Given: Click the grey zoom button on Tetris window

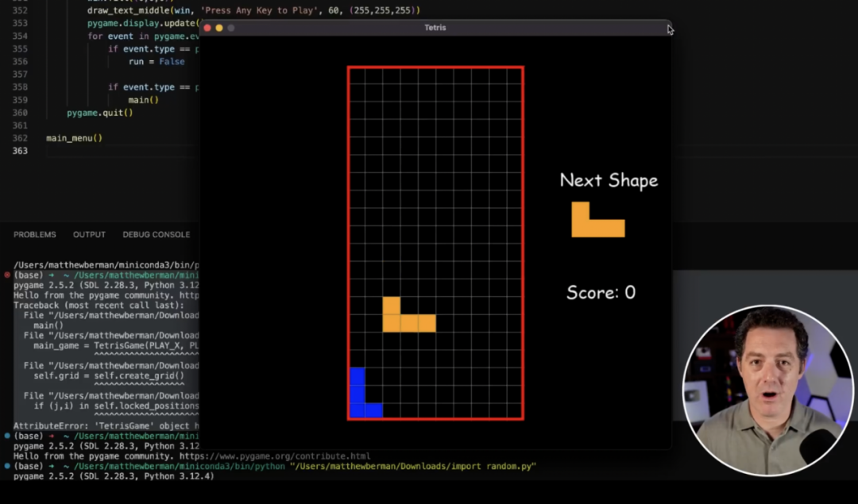Looking at the screenshot, I should pos(231,28).
